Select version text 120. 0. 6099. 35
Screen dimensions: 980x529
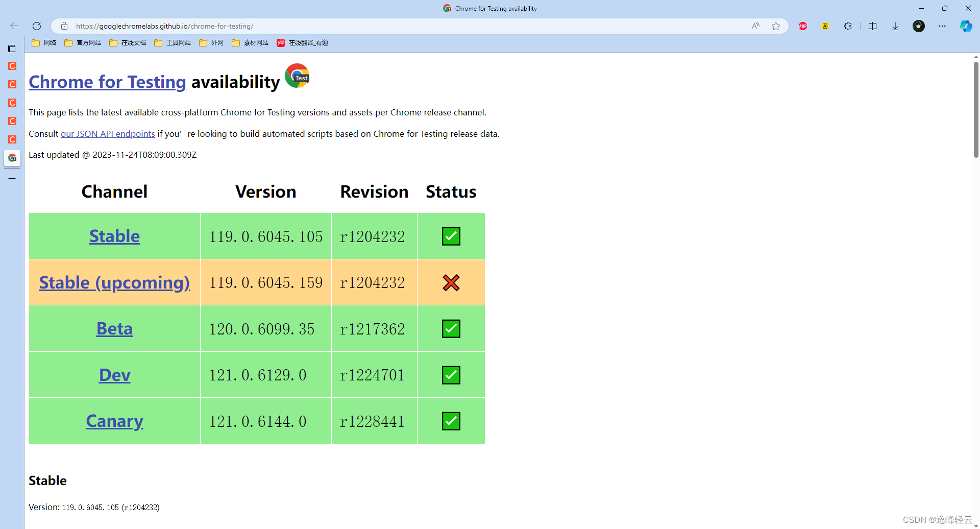click(x=262, y=329)
